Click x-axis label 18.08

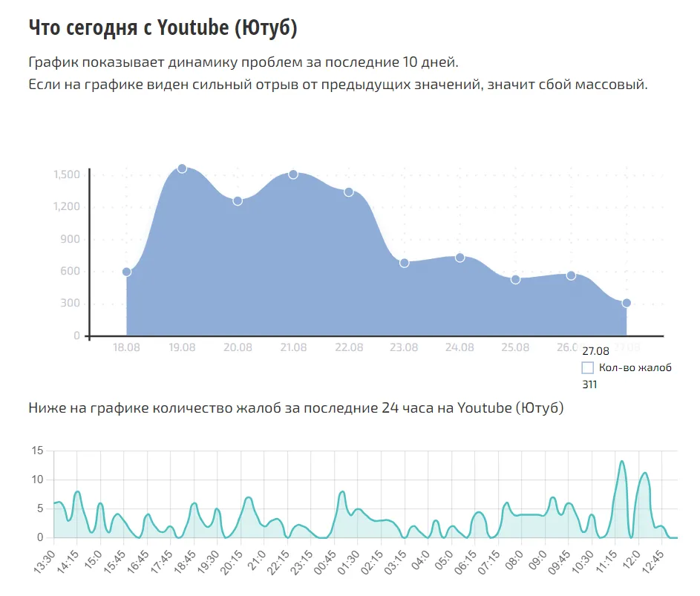point(126,347)
